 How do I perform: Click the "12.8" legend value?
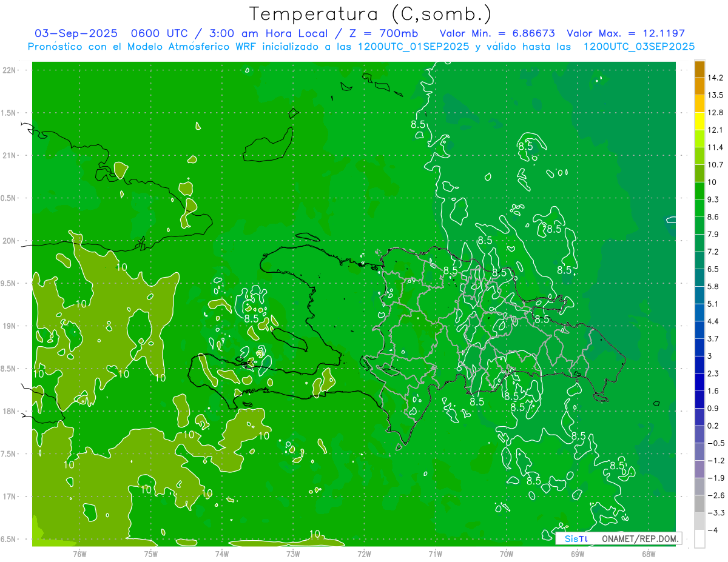715,113
